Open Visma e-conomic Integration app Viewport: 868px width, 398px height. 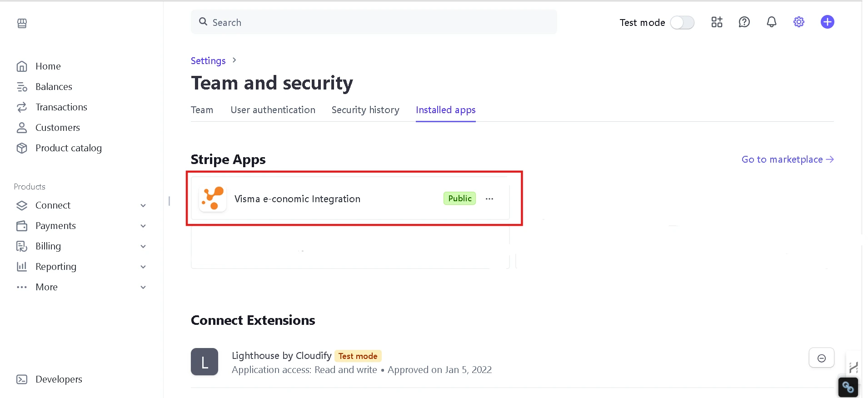(x=297, y=199)
